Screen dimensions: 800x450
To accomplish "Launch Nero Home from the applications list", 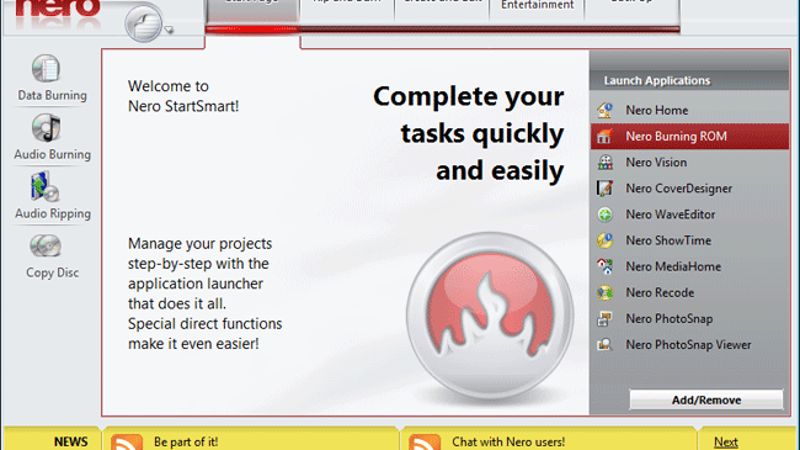I will click(x=689, y=110).
